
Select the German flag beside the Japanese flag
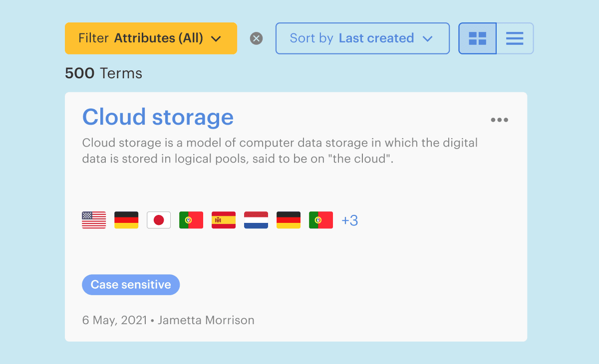pyautogui.click(x=126, y=220)
